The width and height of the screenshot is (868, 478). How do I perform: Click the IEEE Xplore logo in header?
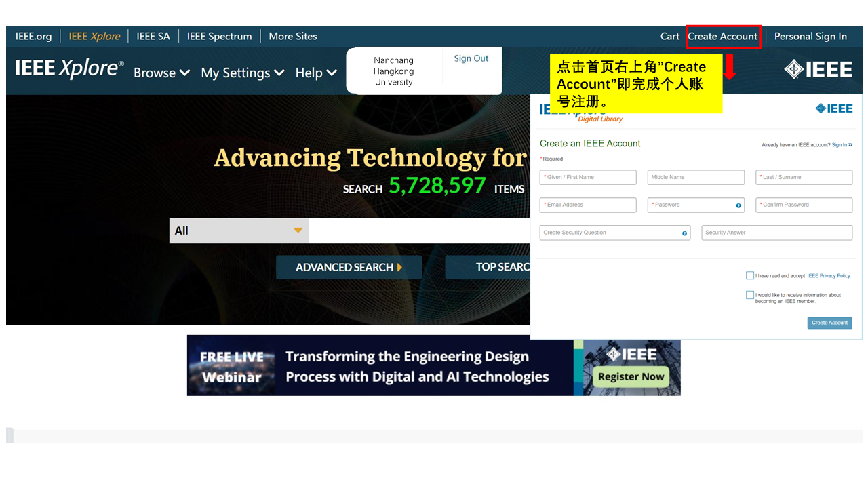pyautogui.click(x=70, y=68)
